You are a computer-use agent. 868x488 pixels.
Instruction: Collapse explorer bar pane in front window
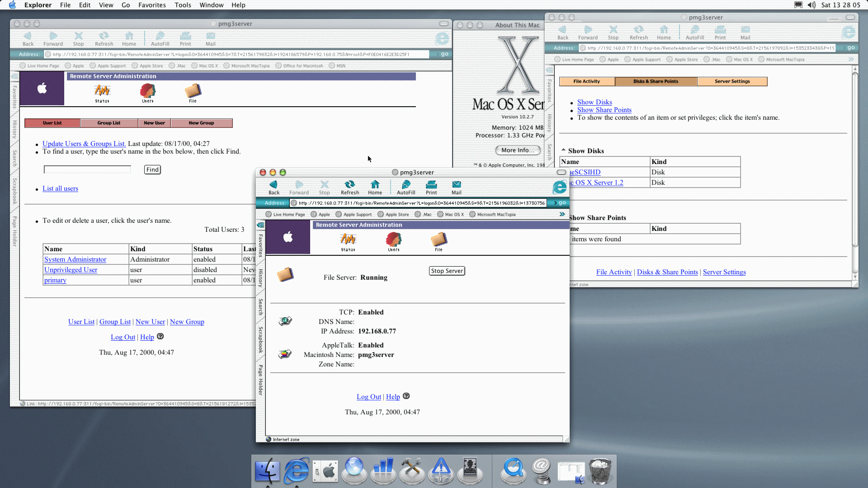point(260,225)
